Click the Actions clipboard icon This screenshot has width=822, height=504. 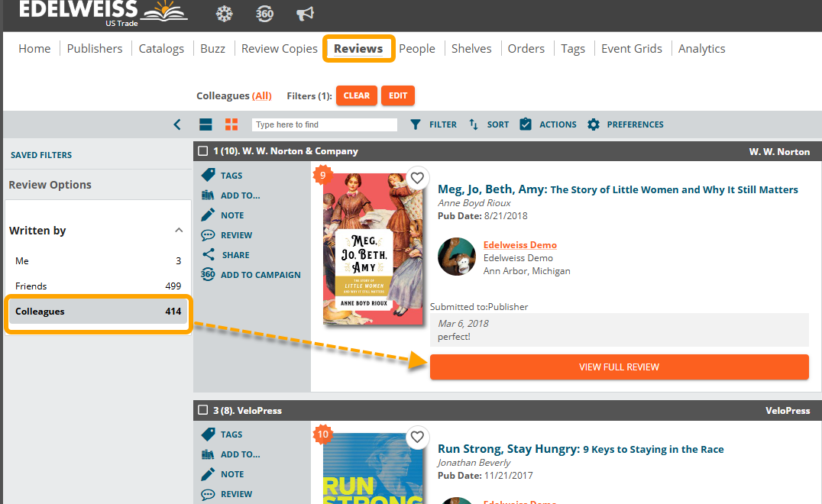(x=526, y=124)
